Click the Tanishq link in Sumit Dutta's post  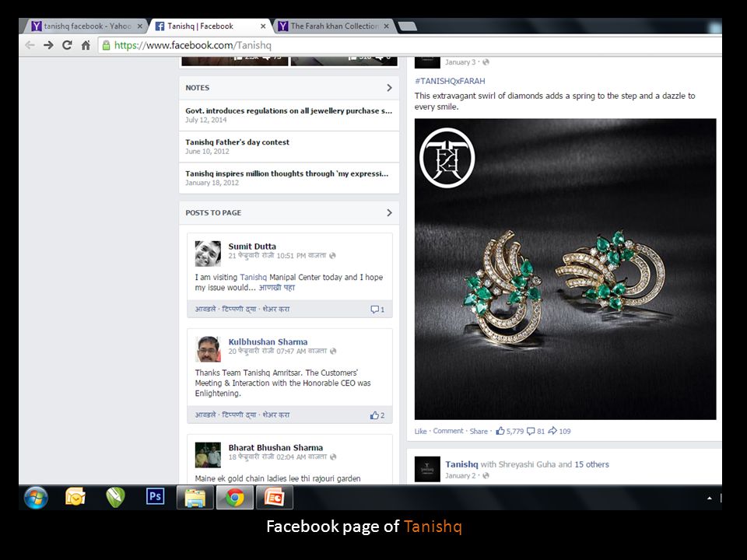click(254, 277)
